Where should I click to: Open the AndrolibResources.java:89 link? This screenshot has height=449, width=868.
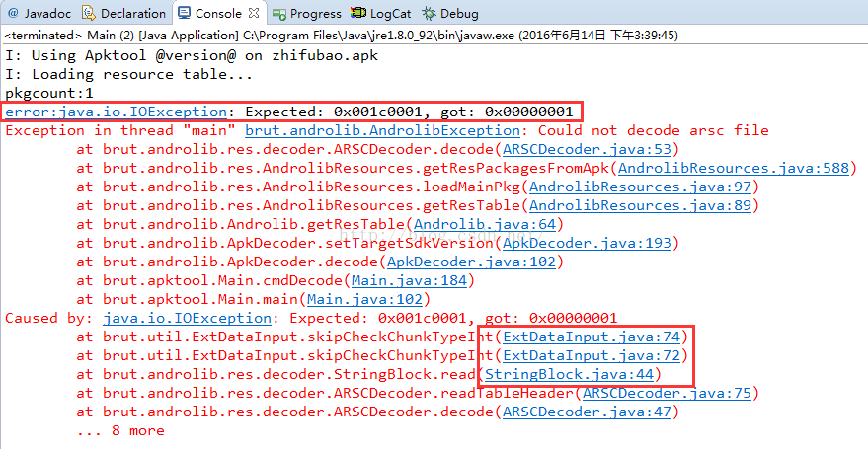pos(640,205)
